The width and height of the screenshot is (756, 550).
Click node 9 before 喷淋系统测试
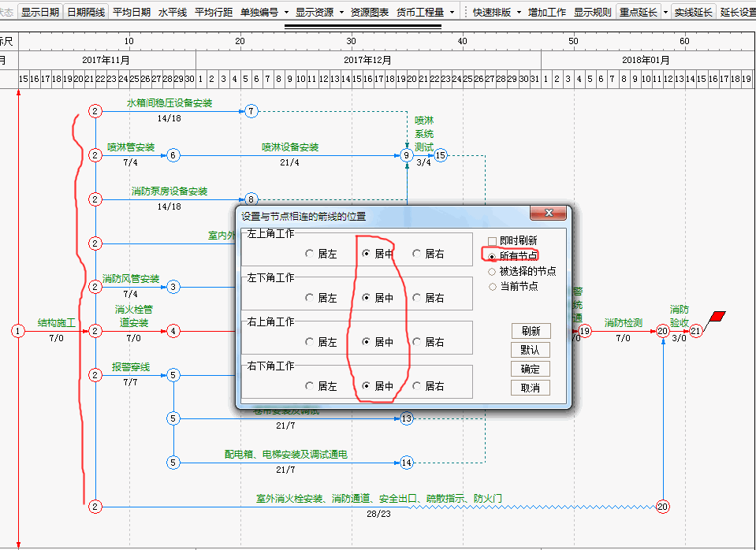click(407, 155)
